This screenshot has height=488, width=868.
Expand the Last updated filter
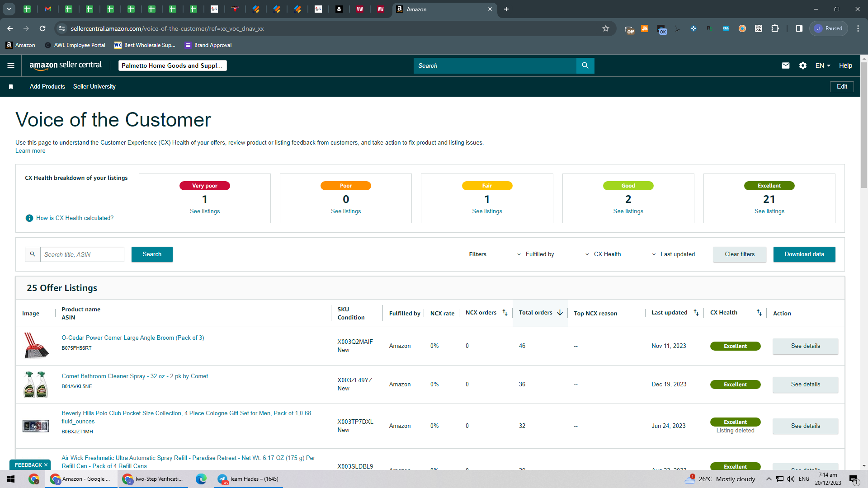(673, 254)
